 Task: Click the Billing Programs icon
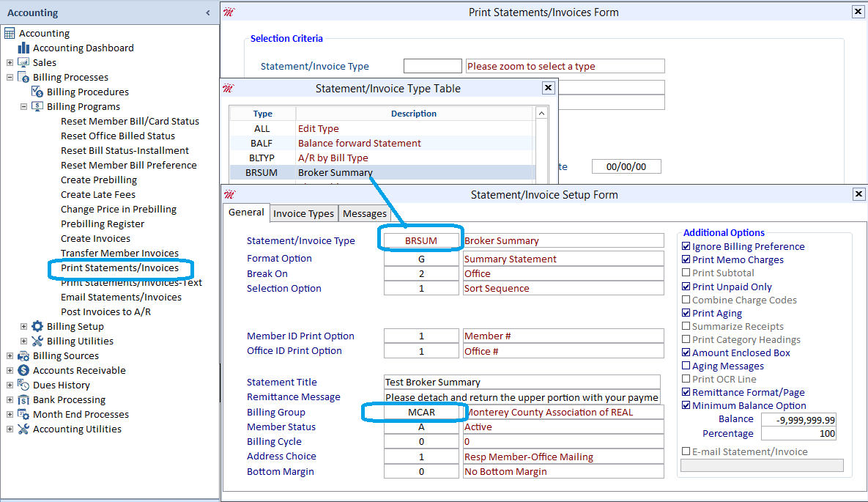(37, 106)
